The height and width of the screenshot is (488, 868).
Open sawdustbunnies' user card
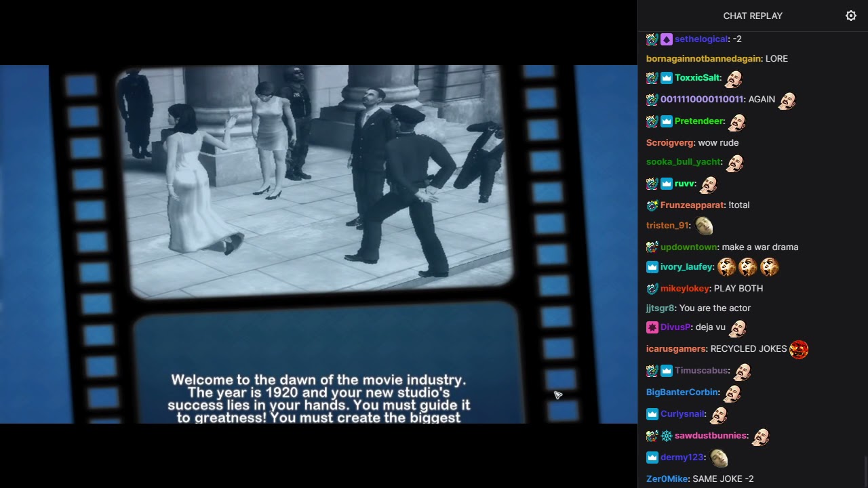tap(711, 436)
